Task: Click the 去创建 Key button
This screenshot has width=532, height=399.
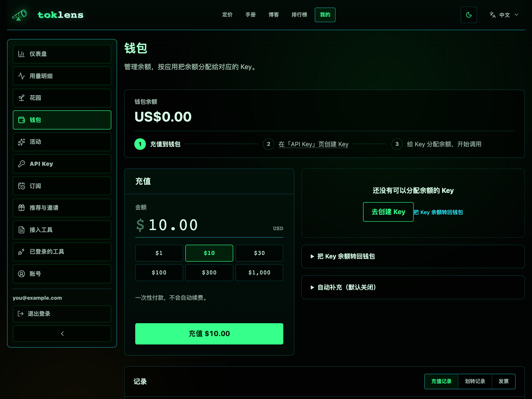Action: [388, 212]
